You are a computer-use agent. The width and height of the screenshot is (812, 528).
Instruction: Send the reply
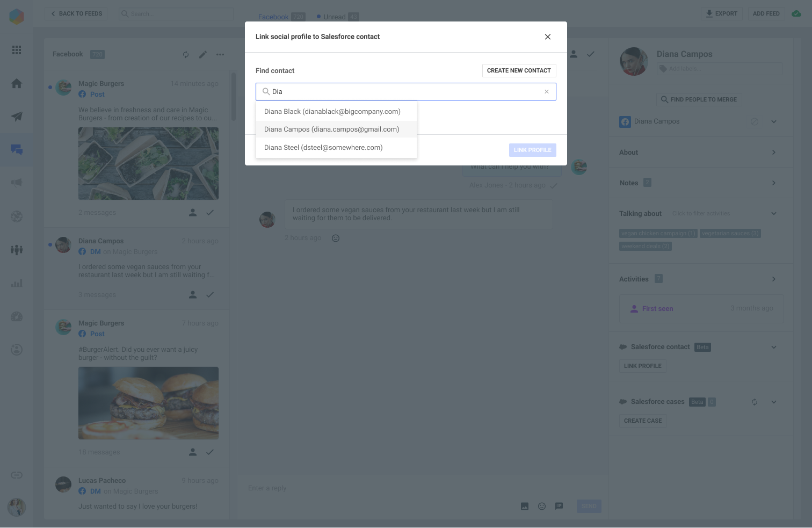(x=589, y=506)
